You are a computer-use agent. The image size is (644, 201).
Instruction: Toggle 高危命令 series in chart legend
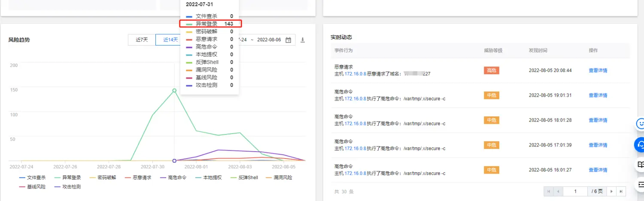[x=173, y=177]
